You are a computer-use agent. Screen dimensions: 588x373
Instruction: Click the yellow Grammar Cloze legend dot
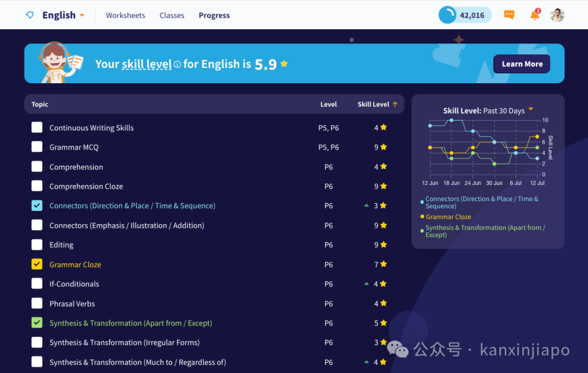(x=422, y=216)
